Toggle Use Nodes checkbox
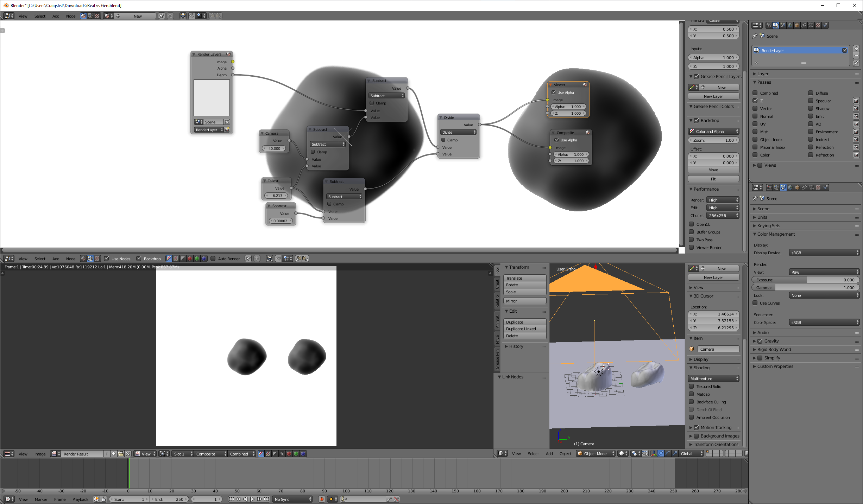 click(107, 259)
